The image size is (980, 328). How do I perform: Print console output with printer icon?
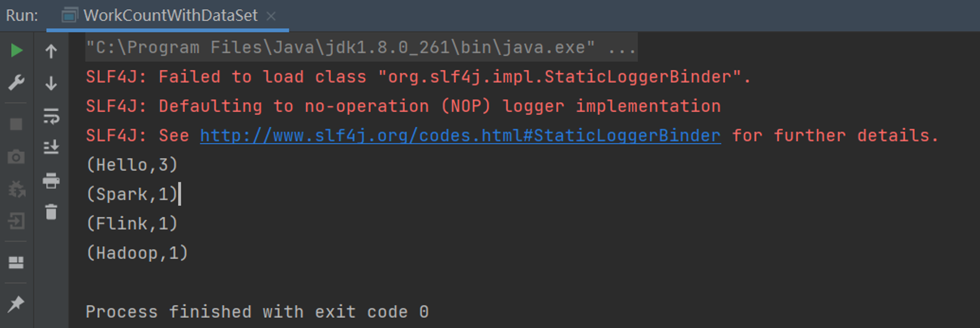click(51, 180)
